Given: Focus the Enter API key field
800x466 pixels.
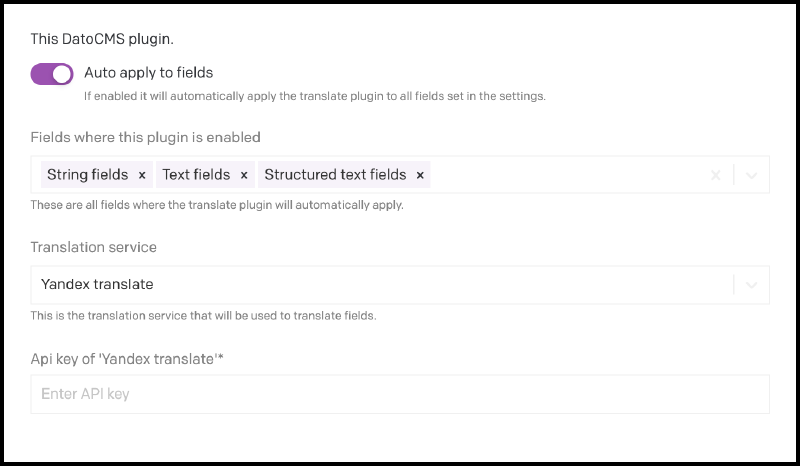Looking at the screenshot, I should [x=400, y=394].
